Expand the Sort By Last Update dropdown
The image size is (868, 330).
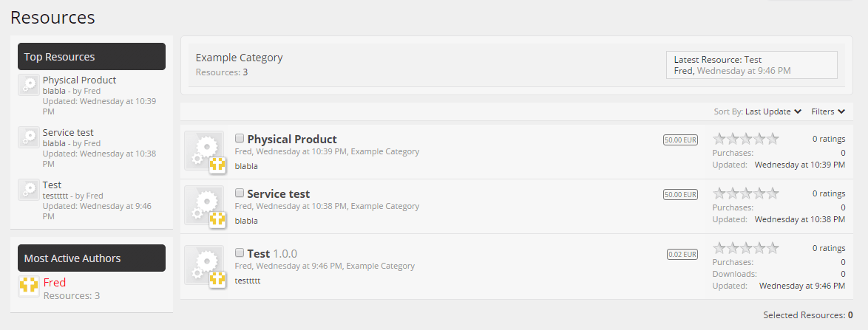(x=773, y=111)
